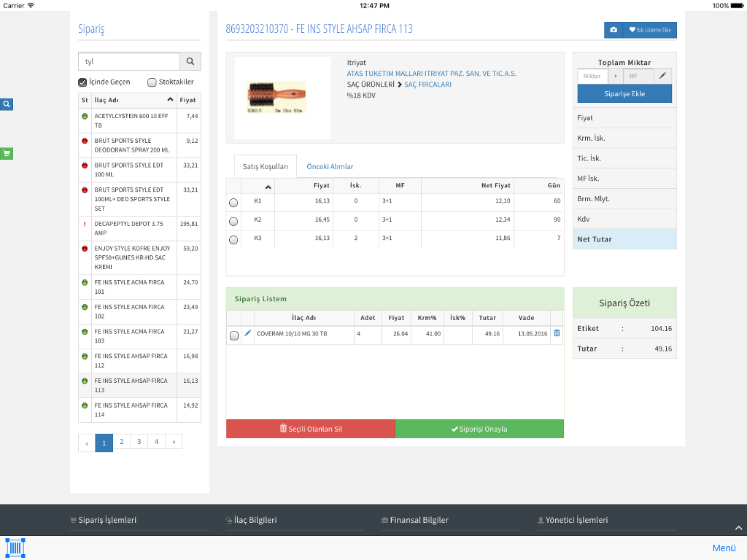
Task: Toggle the İçinde Geçen checkbox
Action: [x=82, y=82]
